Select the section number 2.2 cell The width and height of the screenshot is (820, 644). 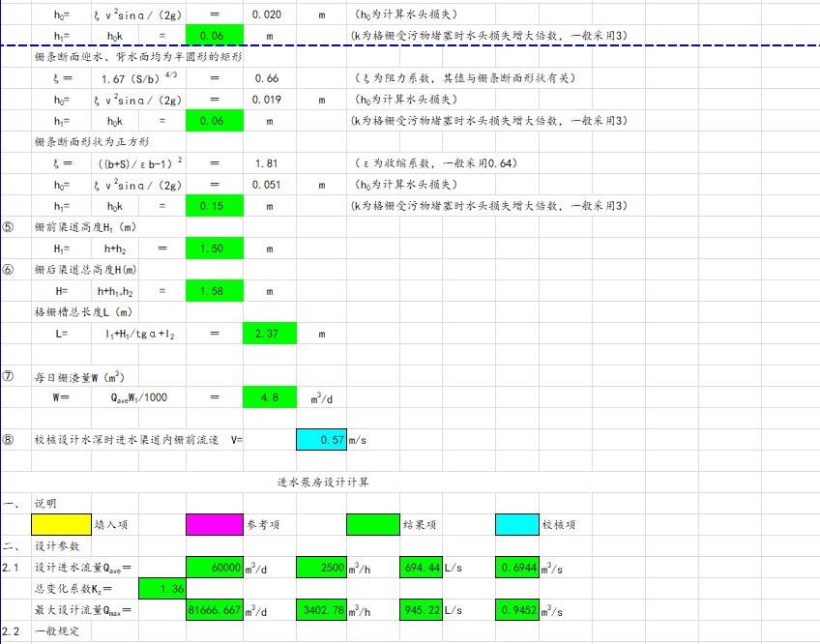pos(10,631)
